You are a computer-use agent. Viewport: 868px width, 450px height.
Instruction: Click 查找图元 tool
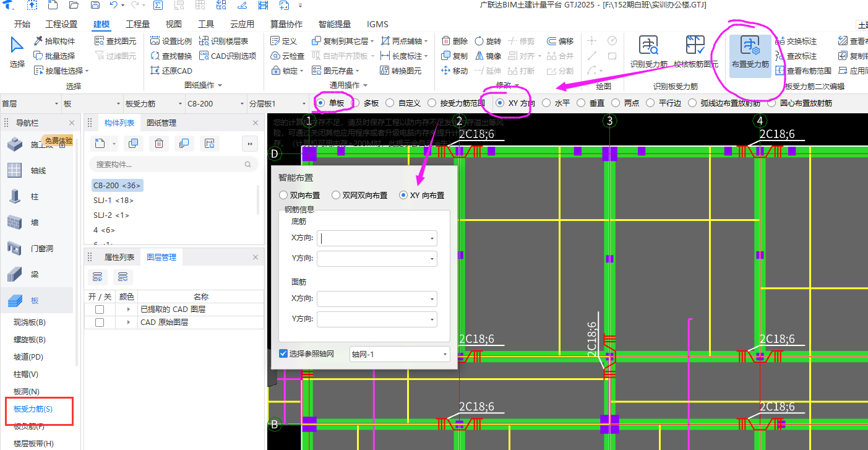(115, 41)
